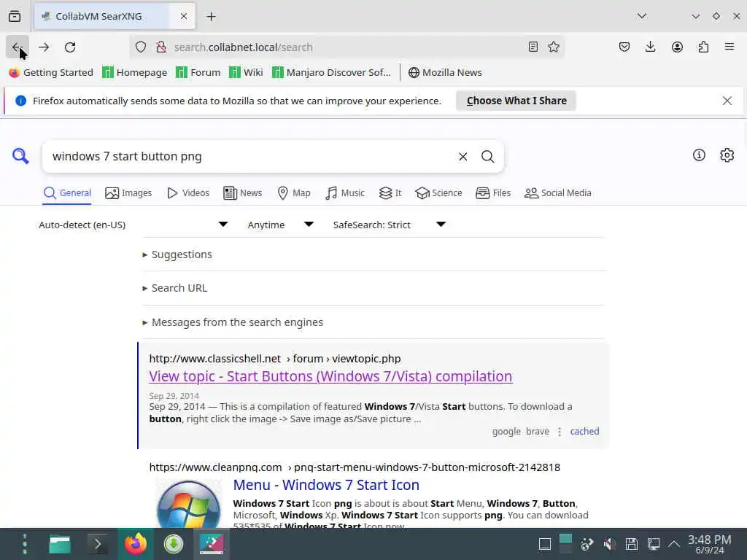Go forward one page in Firefox

point(44,47)
